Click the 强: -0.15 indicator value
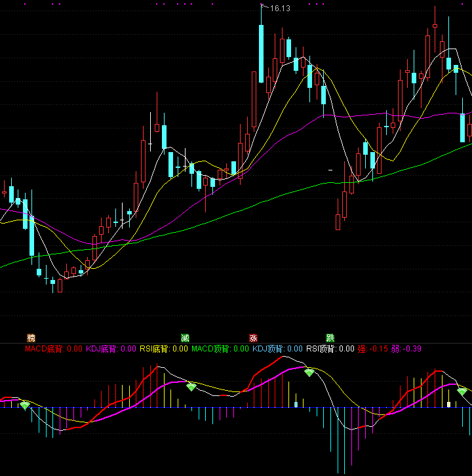Viewport: 472px width, 476px height. (373, 349)
